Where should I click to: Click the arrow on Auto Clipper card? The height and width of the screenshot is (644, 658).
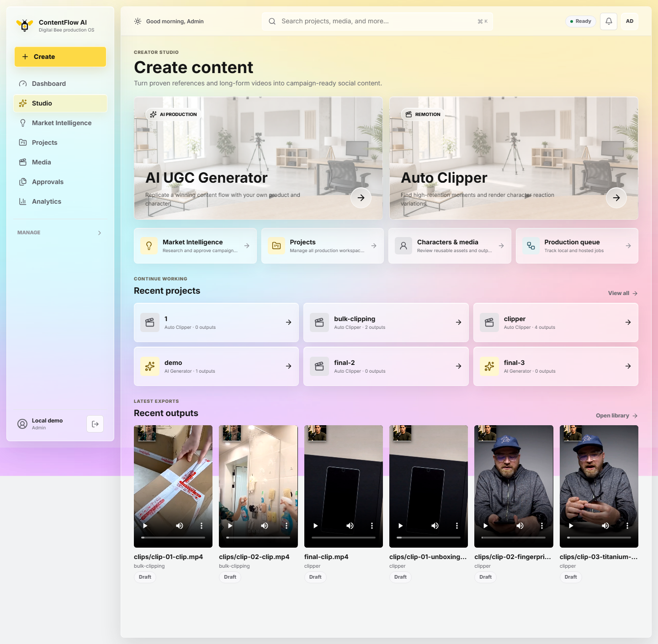tap(616, 198)
